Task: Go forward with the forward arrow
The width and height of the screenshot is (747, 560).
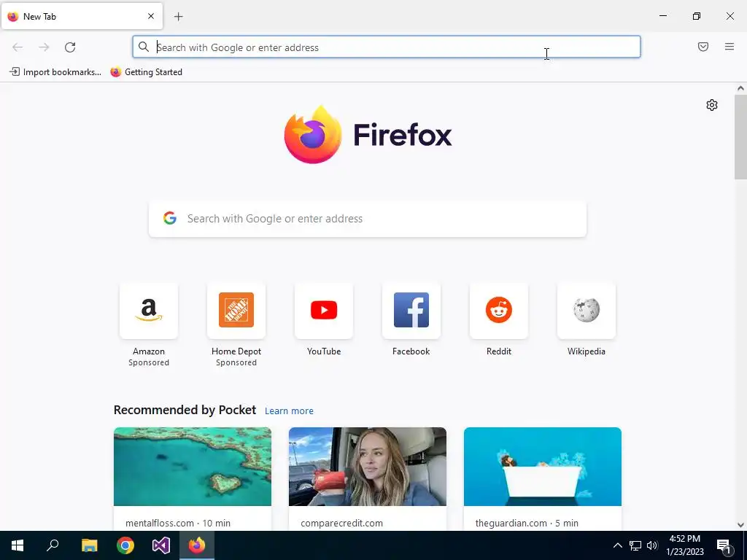Action: 44,47
